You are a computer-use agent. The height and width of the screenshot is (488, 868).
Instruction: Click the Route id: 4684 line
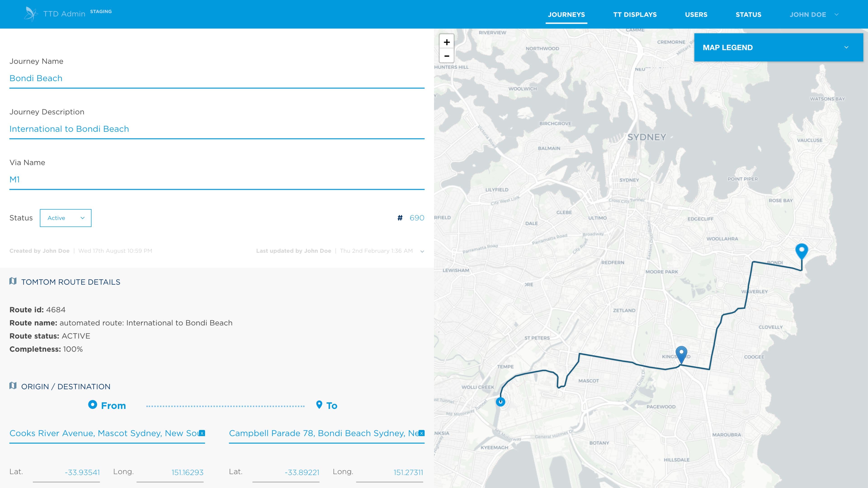[37, 310]
